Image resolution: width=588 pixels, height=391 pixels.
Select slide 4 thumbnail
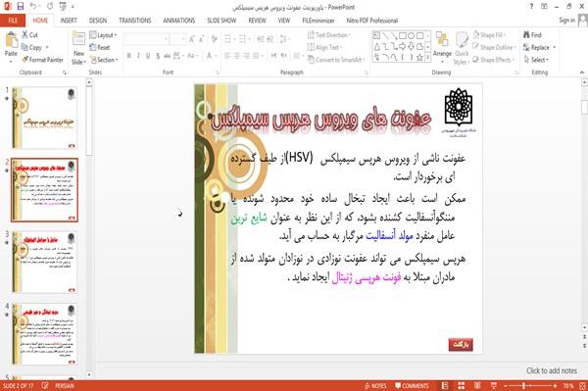pyautogui.click(x=44, y=334)
